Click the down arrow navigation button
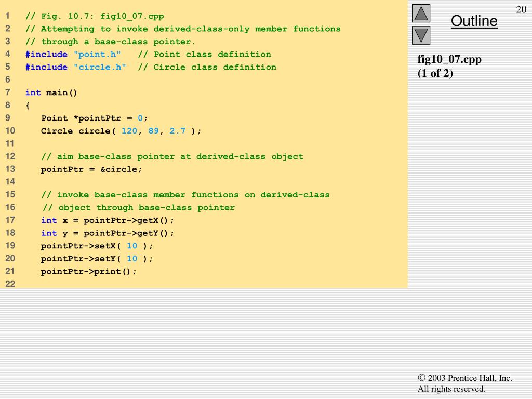 point(421,36)
